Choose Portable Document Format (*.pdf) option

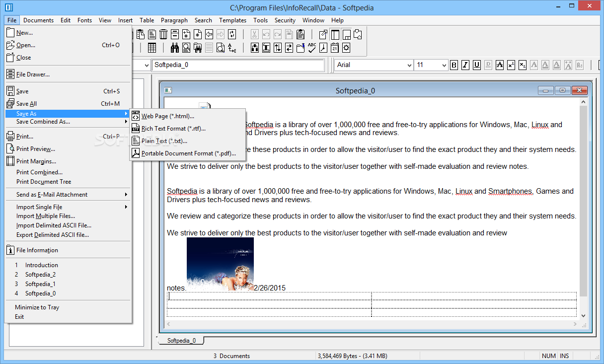(188, 153)
